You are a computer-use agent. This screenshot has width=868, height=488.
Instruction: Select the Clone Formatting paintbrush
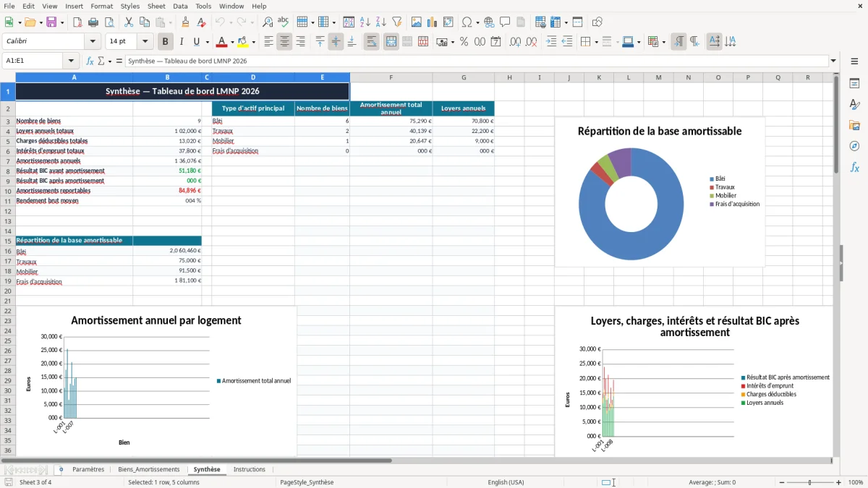point(186,22)
